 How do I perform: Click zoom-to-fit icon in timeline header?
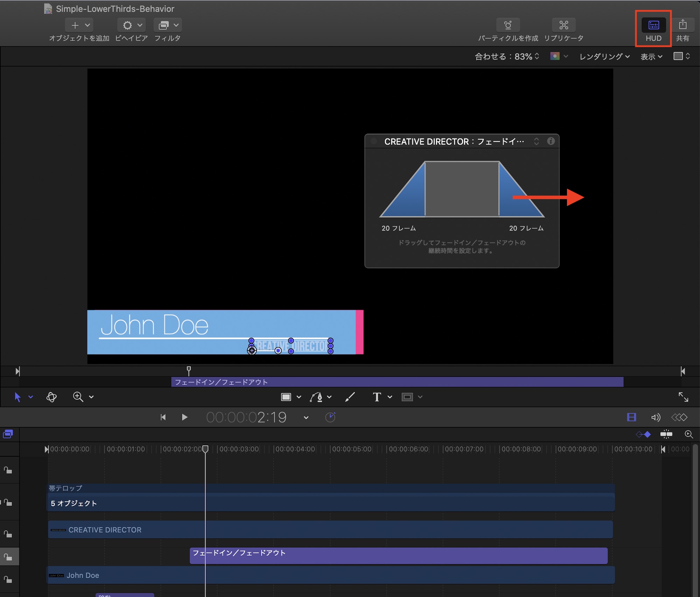click(688, 434)
